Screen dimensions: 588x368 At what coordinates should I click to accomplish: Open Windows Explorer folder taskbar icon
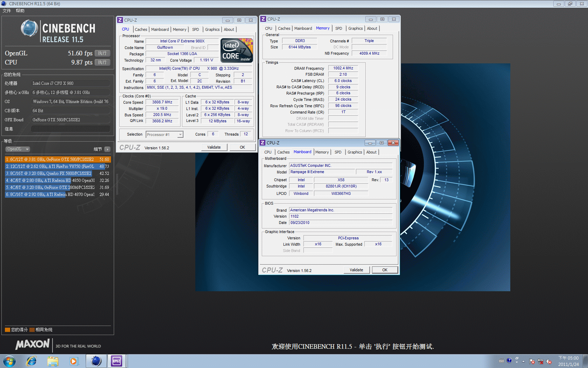tap(53, 361)
